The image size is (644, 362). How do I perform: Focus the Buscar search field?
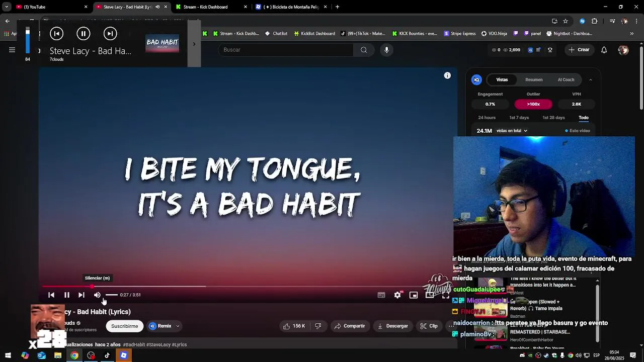pos(286,50)
